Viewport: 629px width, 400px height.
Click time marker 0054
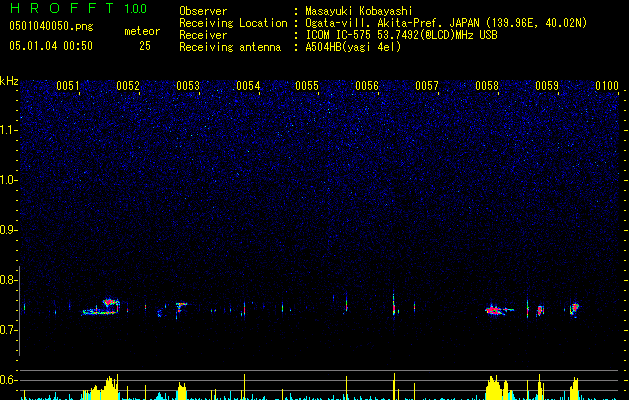tap(248, 86)
